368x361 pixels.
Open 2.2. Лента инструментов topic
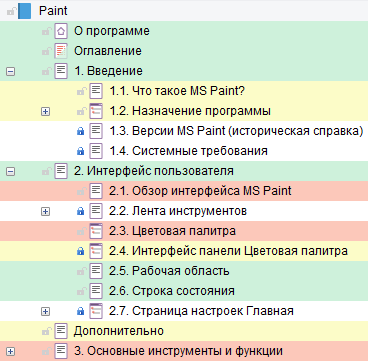tap(178, 211)
